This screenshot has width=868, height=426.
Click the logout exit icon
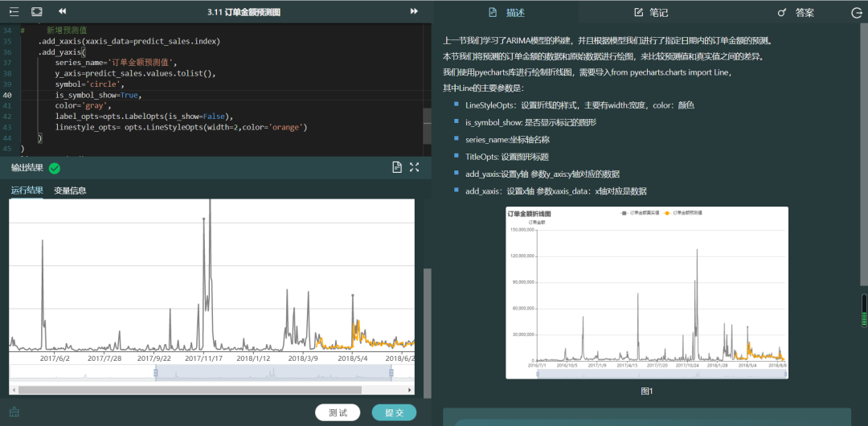pos(856,13)
